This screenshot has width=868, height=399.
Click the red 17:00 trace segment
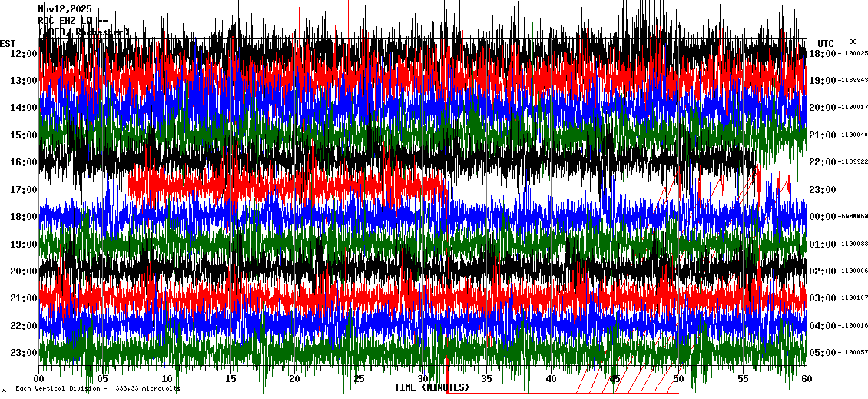[284, 185]
